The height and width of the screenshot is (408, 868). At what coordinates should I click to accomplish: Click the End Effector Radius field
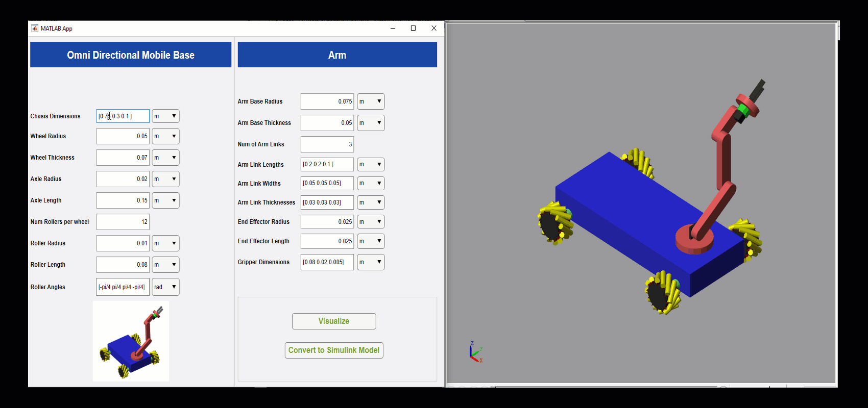pyautogui.click(x=327, y=222)
